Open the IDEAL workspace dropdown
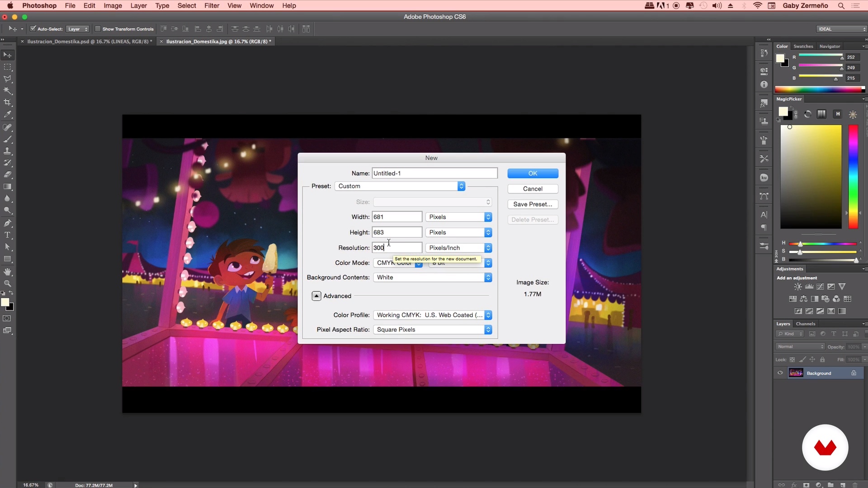868x488 pixels. pyautogui.click(x=841, y=29)
